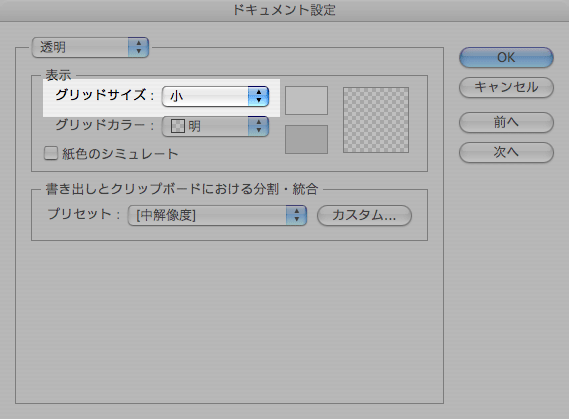This screenshot has height=419, width=569.
Task: Click the lower darker grid color swatch
Action: pos(306,140)
